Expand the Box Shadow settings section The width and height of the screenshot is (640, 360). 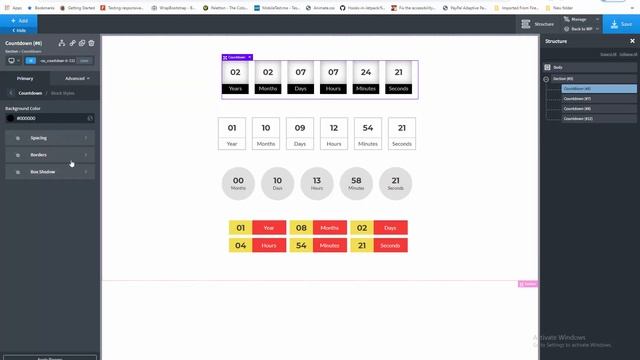tap(50, 172)
